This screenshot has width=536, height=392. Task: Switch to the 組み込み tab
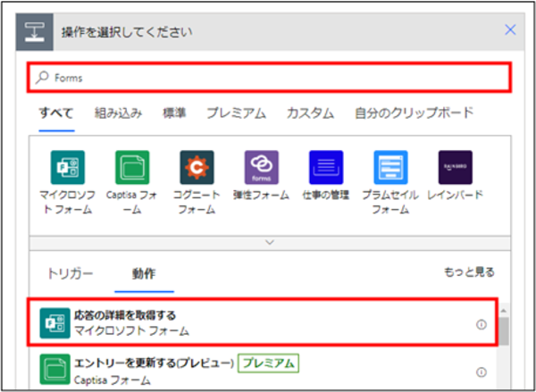pyautogui.click(x=118, y=113)
